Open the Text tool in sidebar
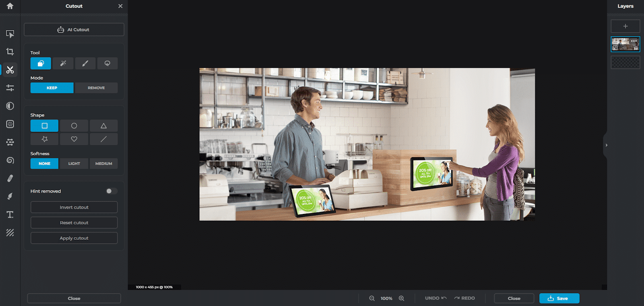644x306 pixels. (10, 214)
